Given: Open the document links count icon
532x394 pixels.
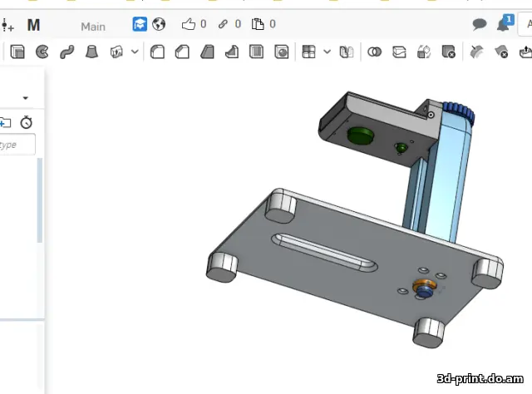Looking at the screenshot, I should [223, 24].
